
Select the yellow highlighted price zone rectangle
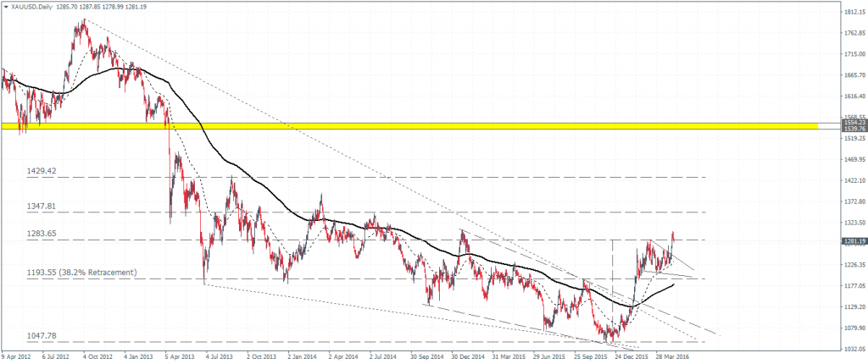[x=409, y=127]
